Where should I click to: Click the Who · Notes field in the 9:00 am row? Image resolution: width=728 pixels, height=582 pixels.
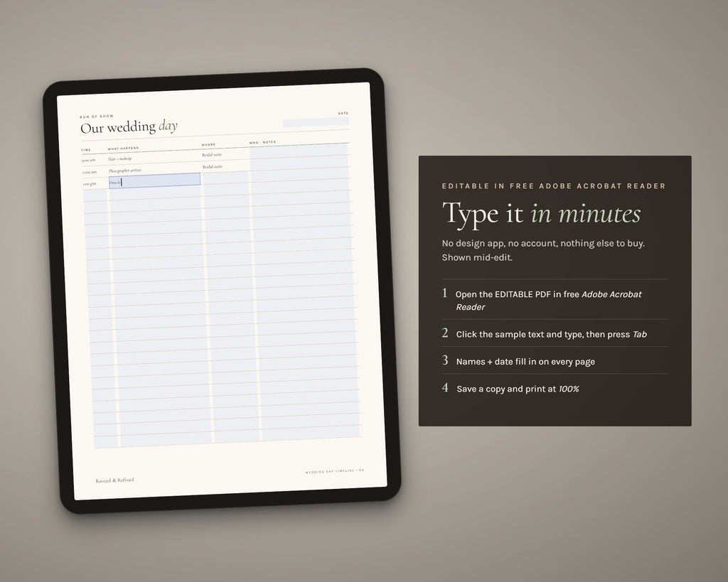(299, 151)
